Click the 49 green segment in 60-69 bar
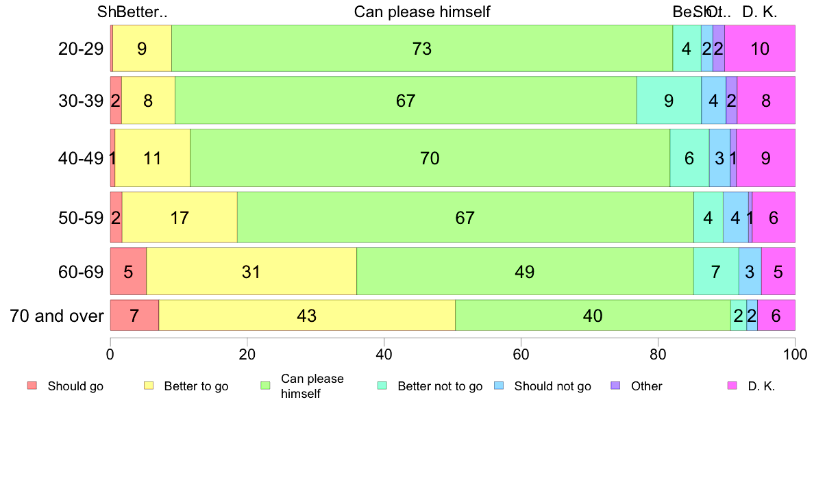This screenshot has width=814, height=504. tap(525, 271)
